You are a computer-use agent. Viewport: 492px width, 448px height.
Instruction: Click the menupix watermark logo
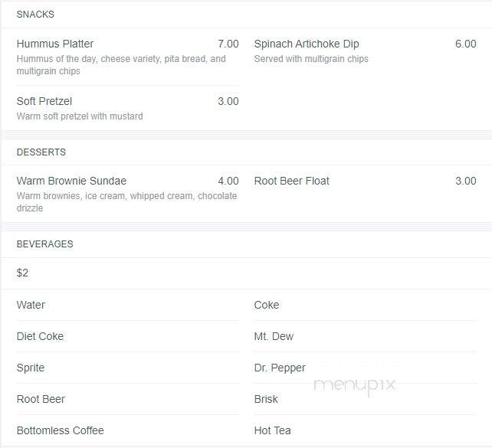355,385
